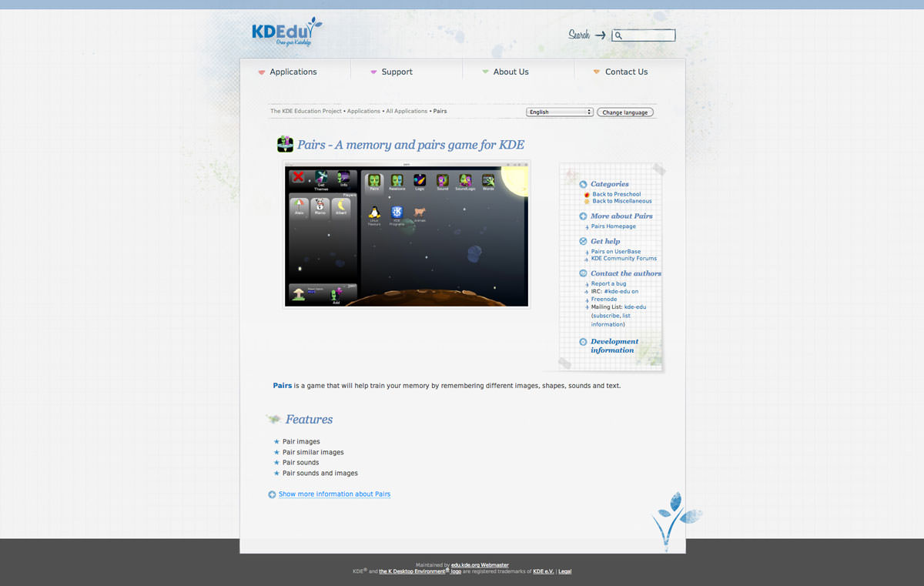Click the magnifier icon in the search box

pos(618,35)
